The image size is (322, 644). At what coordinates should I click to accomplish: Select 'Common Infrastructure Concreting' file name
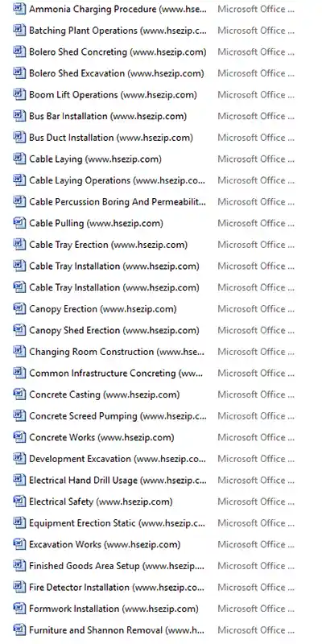(116, 373)
